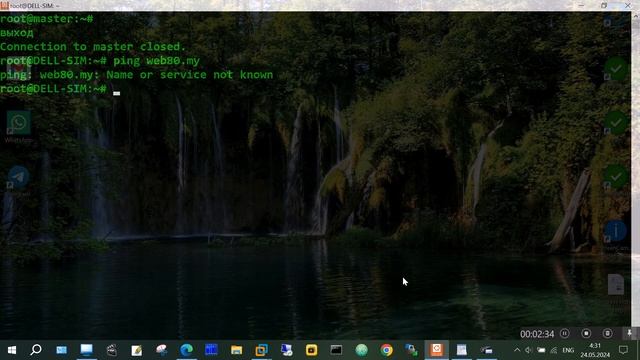The image size is (640, 360).
Task: Switch to the active orange app on taskbar
Action: (436, 349)
